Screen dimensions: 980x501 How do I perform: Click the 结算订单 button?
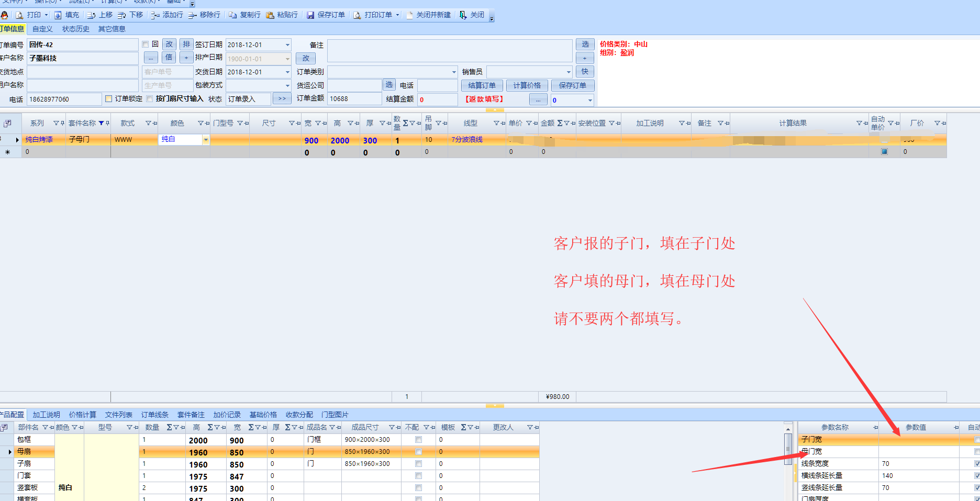point(482,85)
